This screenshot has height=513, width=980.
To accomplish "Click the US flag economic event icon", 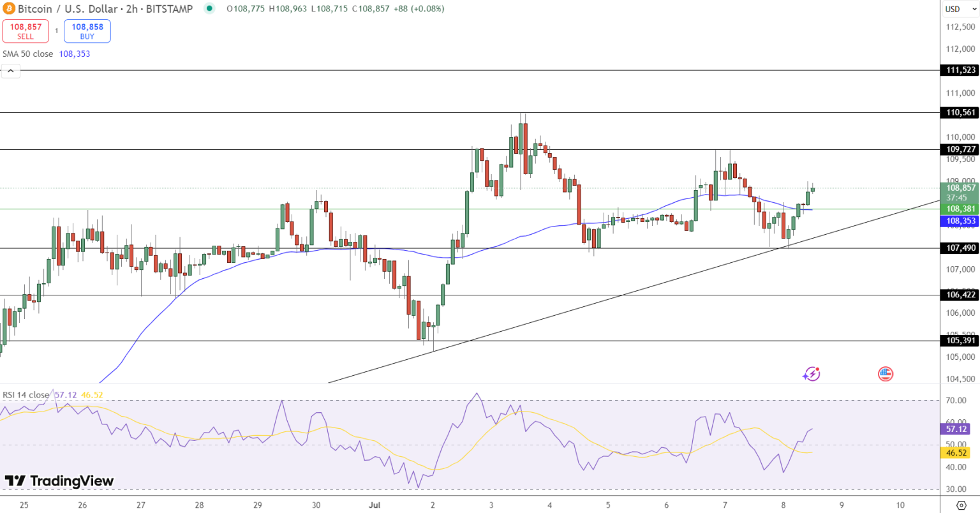I will (885, 374).
